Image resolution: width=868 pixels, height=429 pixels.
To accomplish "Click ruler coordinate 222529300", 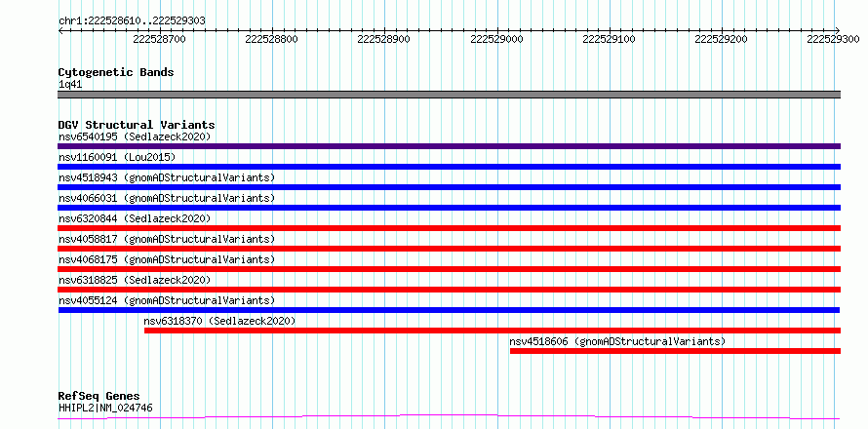I will click(x=833, y=39).
